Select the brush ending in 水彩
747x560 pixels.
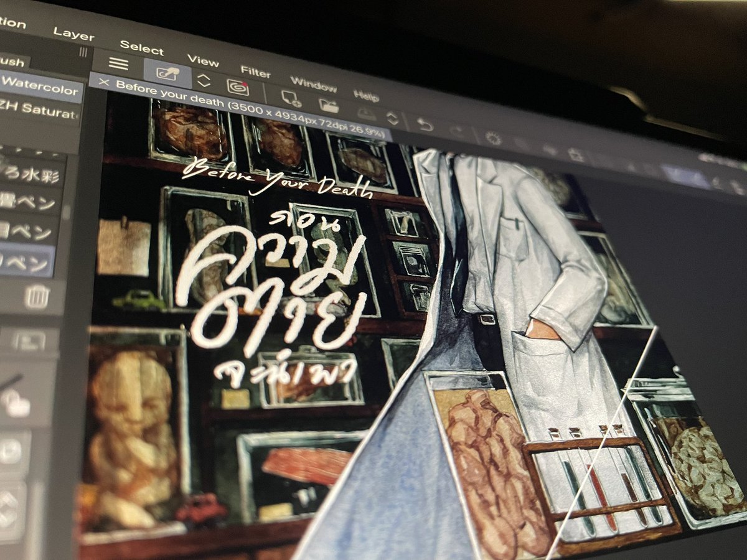pyautogui.click(x=31, y=172)
